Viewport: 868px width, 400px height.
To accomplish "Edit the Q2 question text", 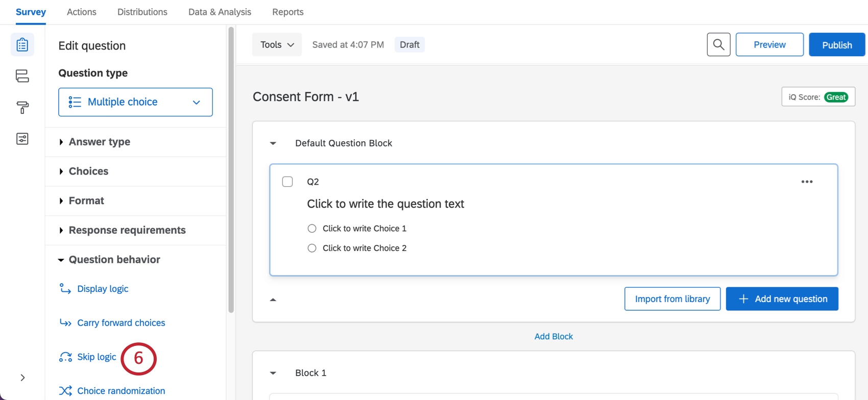I will pos(385,204).
